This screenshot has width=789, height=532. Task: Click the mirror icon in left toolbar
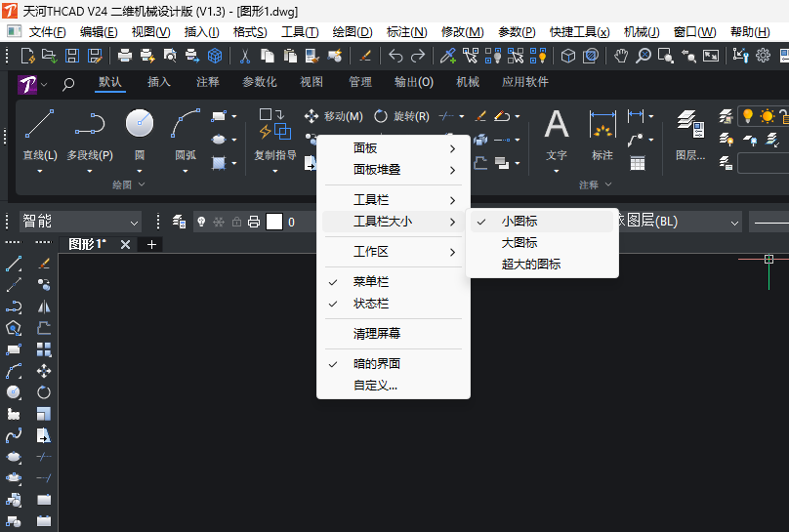pos(44,306)
